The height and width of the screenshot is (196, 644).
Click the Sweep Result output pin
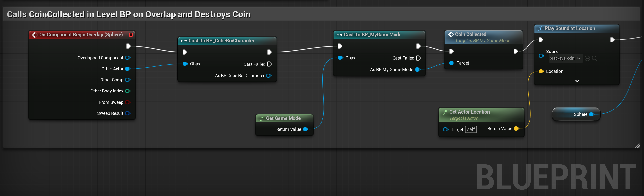point(128,113)
